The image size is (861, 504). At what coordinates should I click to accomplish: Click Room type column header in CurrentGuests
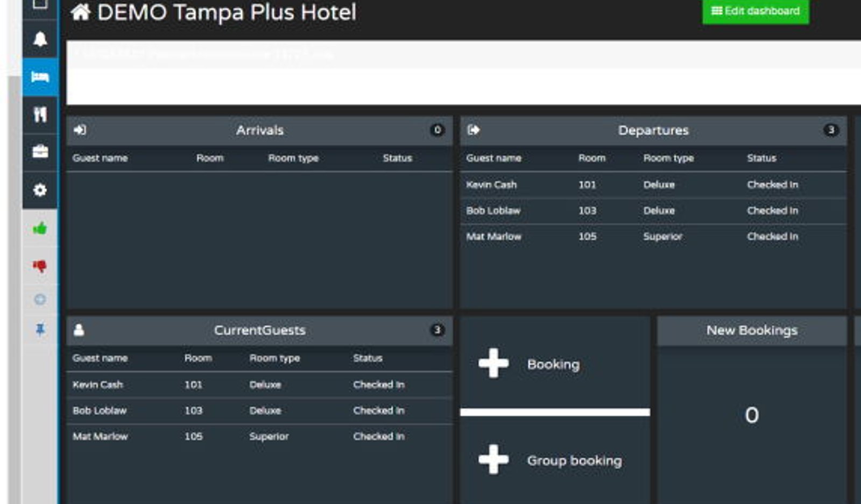pyautogui.click(x=274, y=358)
